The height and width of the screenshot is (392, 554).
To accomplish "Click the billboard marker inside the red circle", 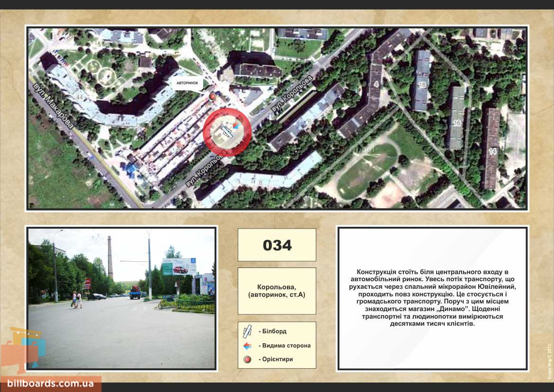I will coord(227,133).
